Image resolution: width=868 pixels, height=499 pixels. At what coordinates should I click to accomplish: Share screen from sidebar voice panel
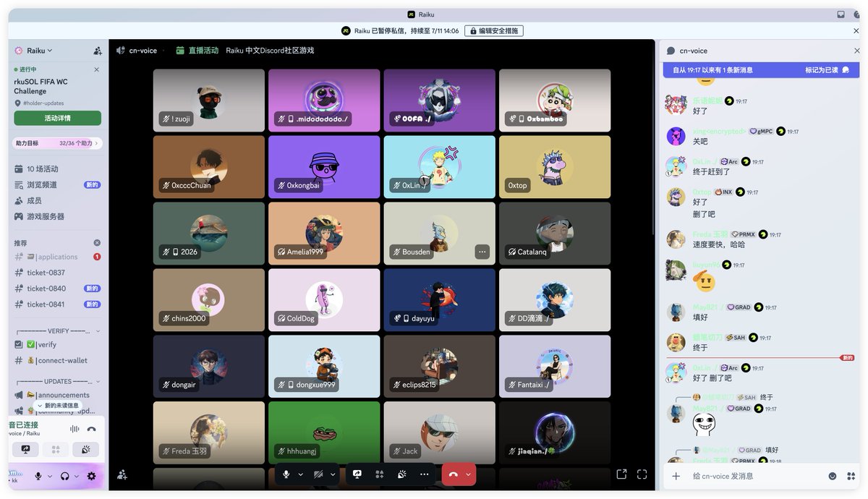point(26,450)
